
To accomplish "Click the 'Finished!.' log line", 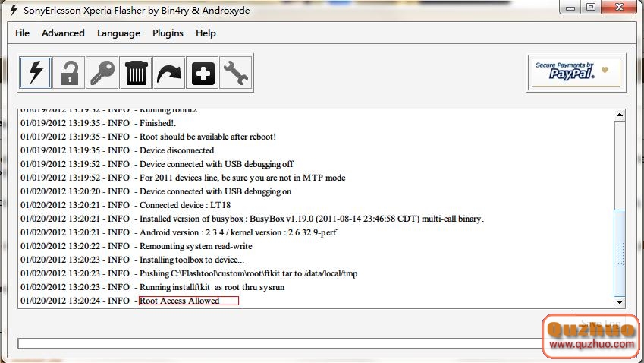I will [98, 123].
